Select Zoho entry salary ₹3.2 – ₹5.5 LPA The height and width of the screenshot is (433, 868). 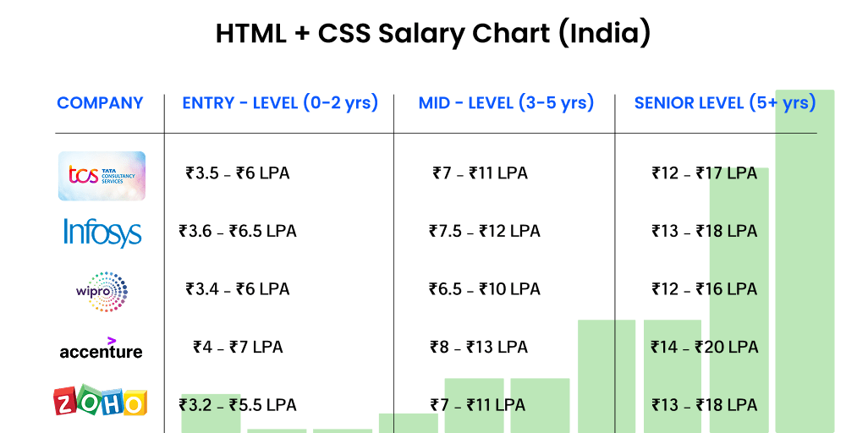(238, 405)
